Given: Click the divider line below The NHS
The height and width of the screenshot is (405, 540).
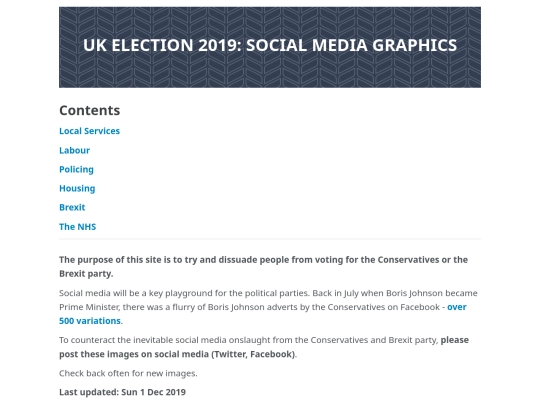Looking at the screenshot, I should (270, 238).
